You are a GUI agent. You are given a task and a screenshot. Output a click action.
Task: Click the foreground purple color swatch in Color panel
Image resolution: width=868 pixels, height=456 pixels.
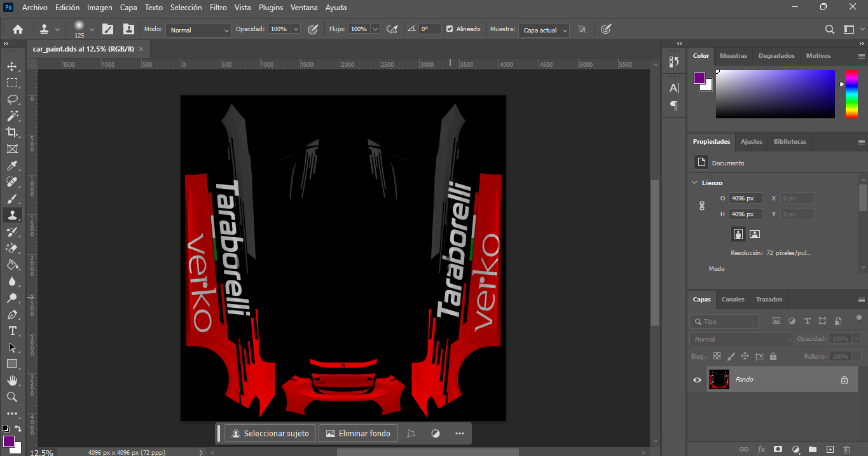pyautogui.click(x=699, y=78)
